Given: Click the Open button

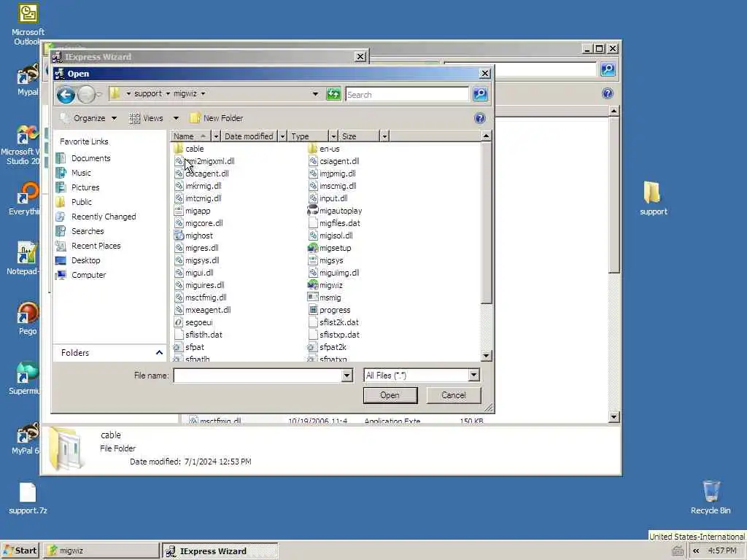Looking at the screenshot, I should (x=390, y=395).
